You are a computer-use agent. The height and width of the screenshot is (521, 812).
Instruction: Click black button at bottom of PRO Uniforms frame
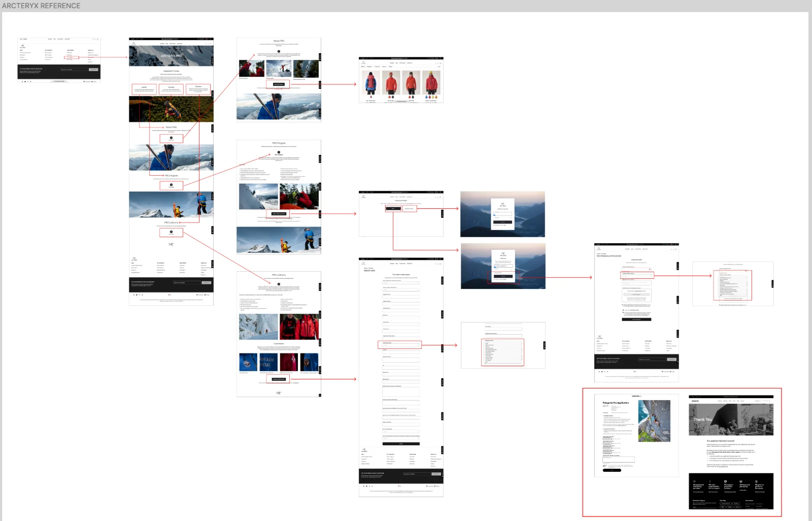279,379
